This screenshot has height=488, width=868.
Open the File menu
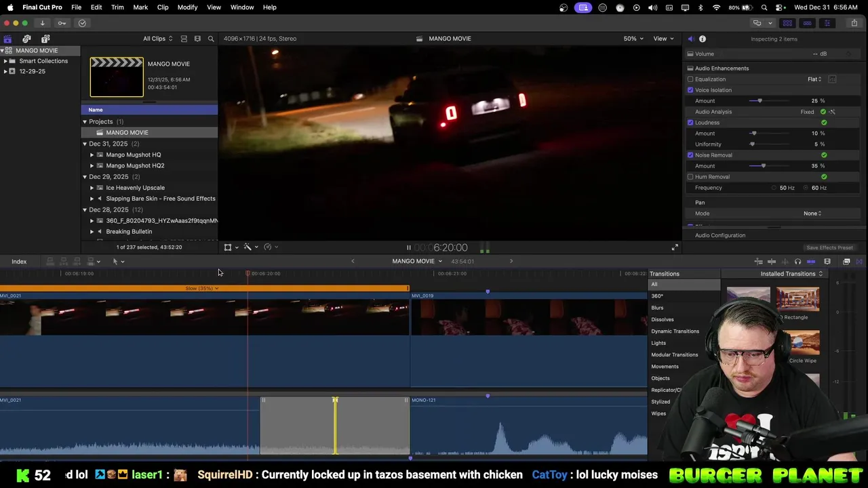pyautogui.click(x=77, y=7)
